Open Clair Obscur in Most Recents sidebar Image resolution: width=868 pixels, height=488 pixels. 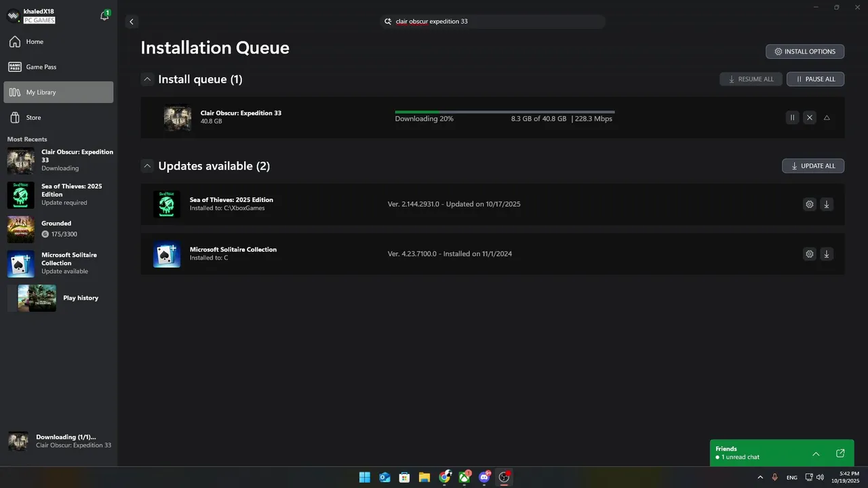pos(60,161)
